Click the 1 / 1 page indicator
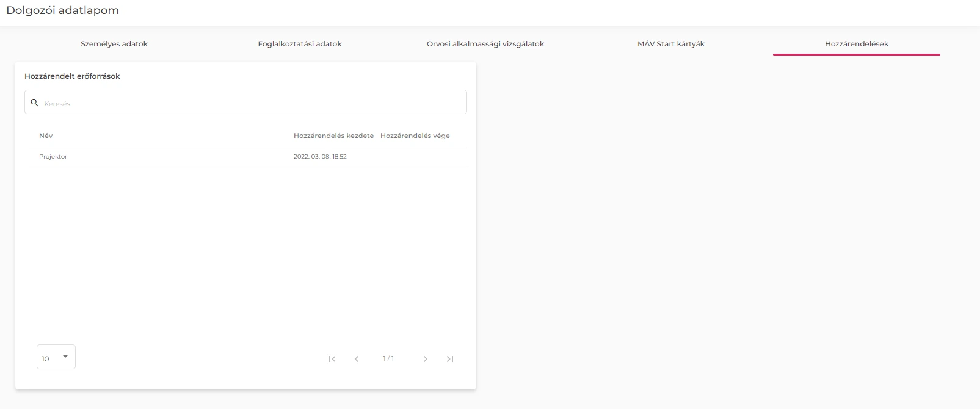The image size is (980, 409). point(388,358)
